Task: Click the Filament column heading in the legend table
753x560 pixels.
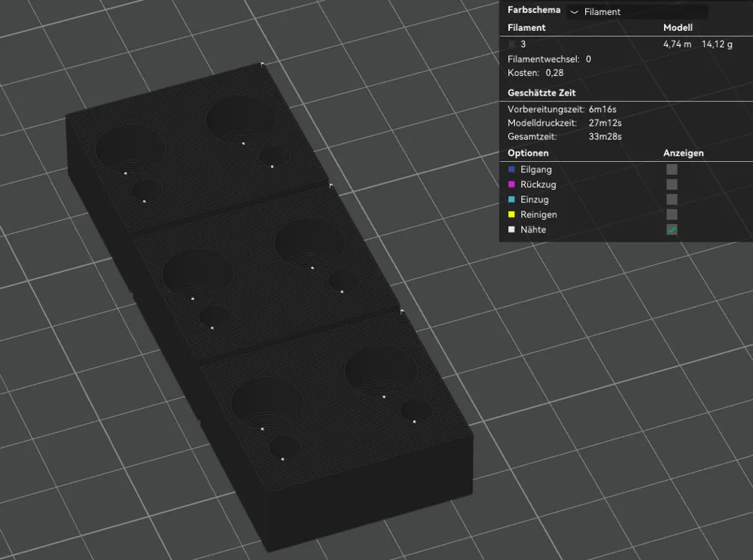Action: 526,27
